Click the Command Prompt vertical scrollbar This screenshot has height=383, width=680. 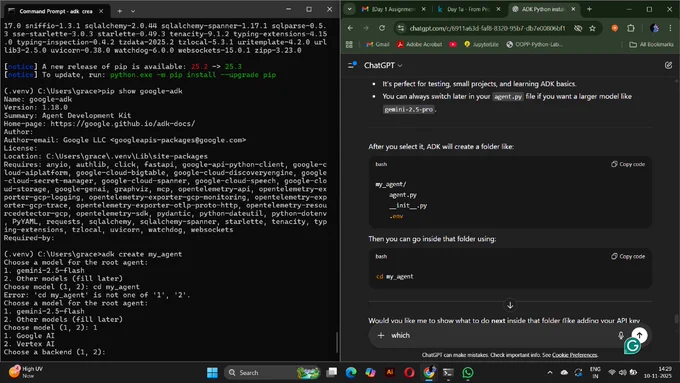tap(337, 343)
